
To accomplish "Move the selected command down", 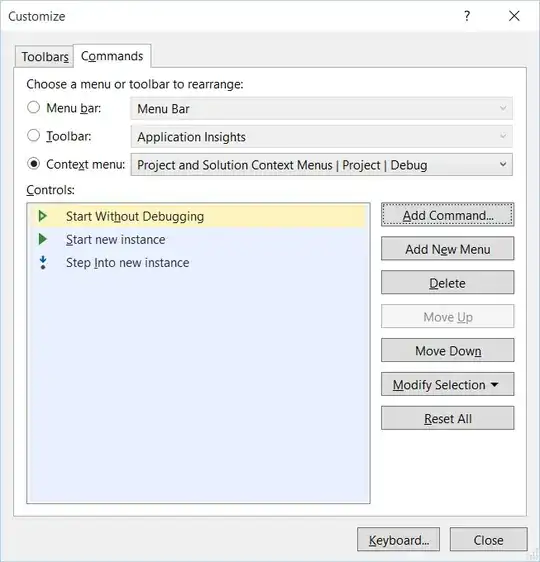I will coord(447,350).
